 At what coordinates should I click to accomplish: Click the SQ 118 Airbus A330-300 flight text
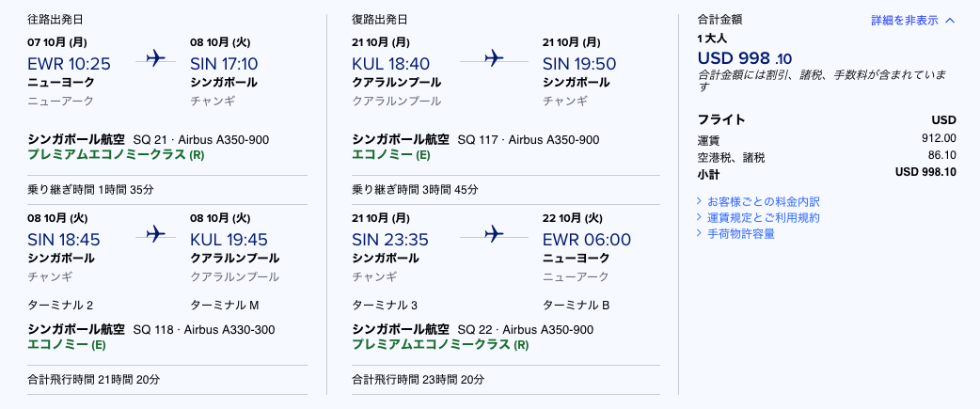(203, 329)
